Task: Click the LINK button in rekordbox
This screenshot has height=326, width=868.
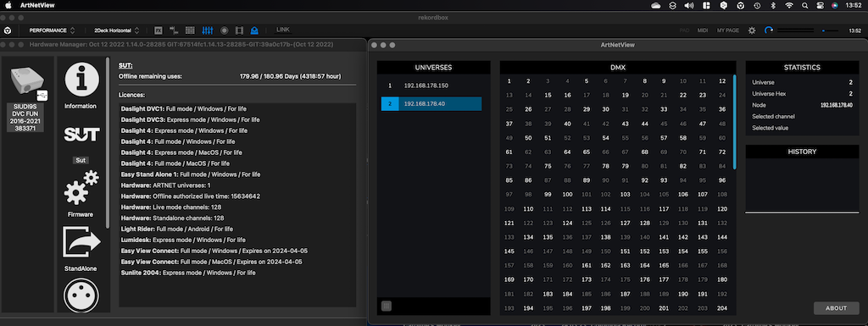Action: point(283,30)
